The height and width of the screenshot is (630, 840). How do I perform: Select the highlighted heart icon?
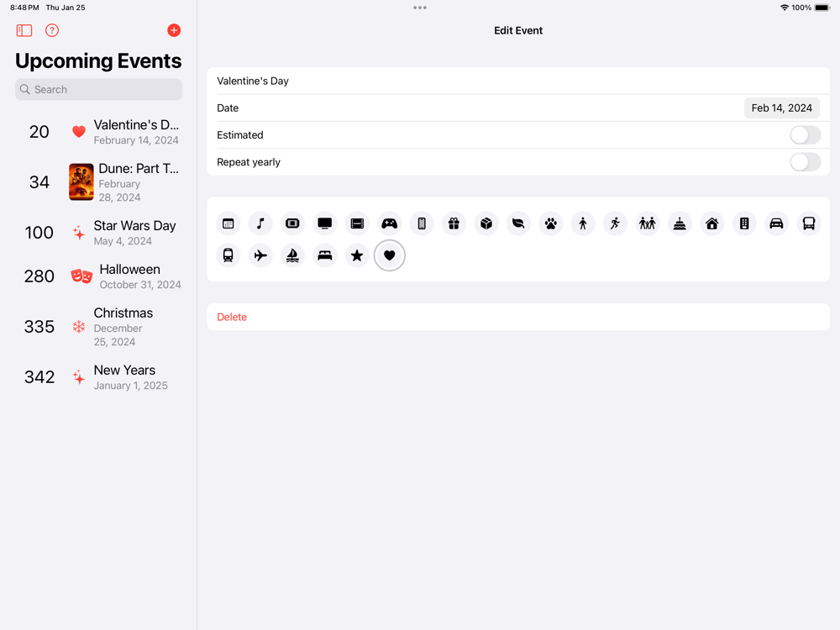tap(390, 255)
